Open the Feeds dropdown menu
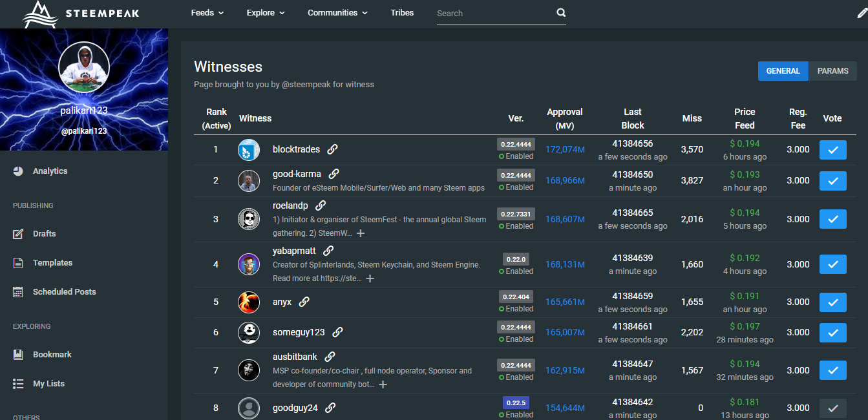 tap(207, 13)
